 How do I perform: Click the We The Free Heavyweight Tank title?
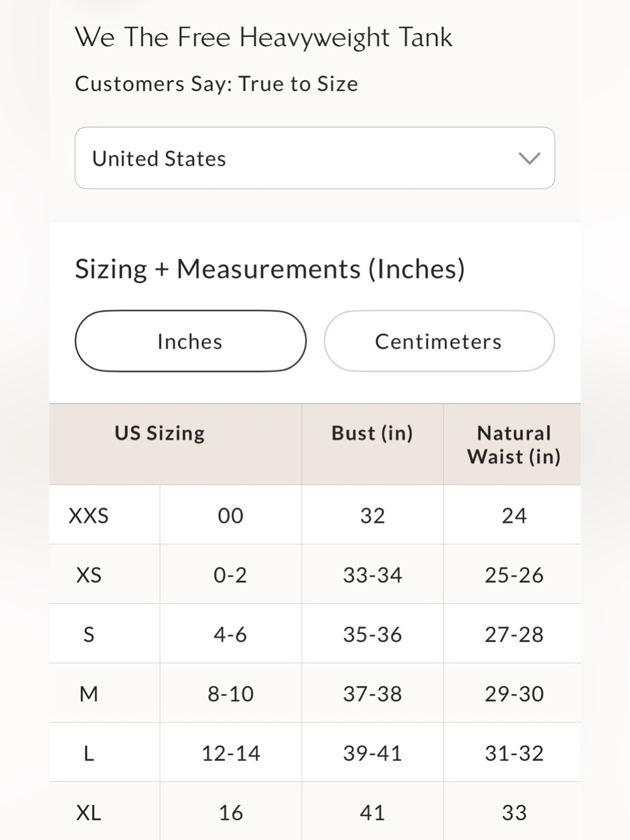264,38
